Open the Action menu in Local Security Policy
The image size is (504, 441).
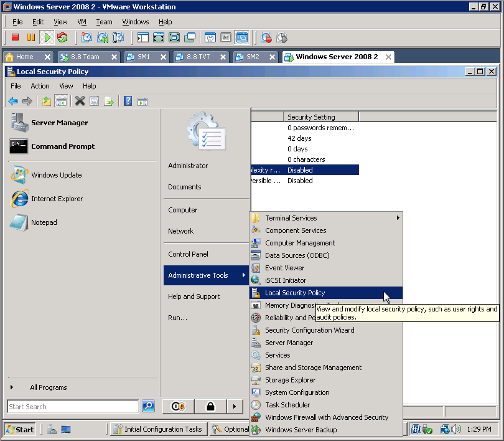(40, 86)
